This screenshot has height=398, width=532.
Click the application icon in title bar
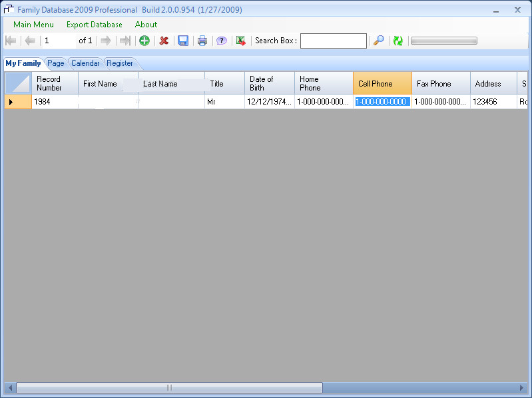pyautogui.click(x=9, y=9)
